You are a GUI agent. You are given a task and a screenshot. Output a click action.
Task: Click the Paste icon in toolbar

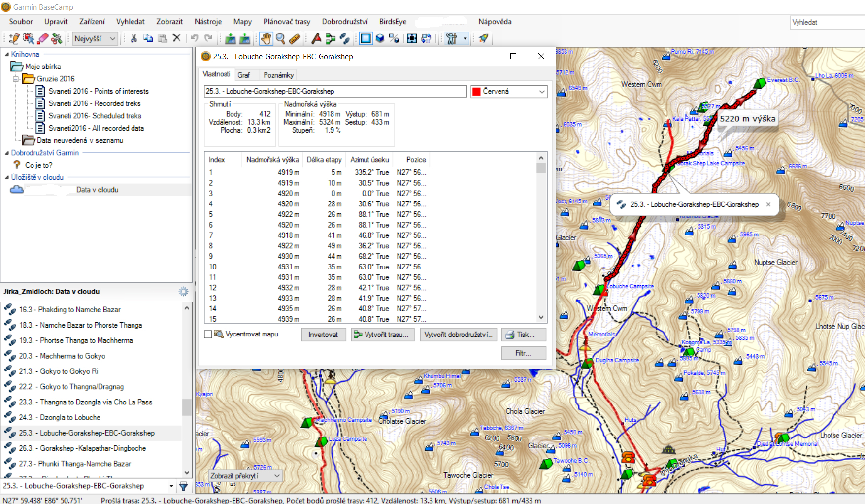162,38
